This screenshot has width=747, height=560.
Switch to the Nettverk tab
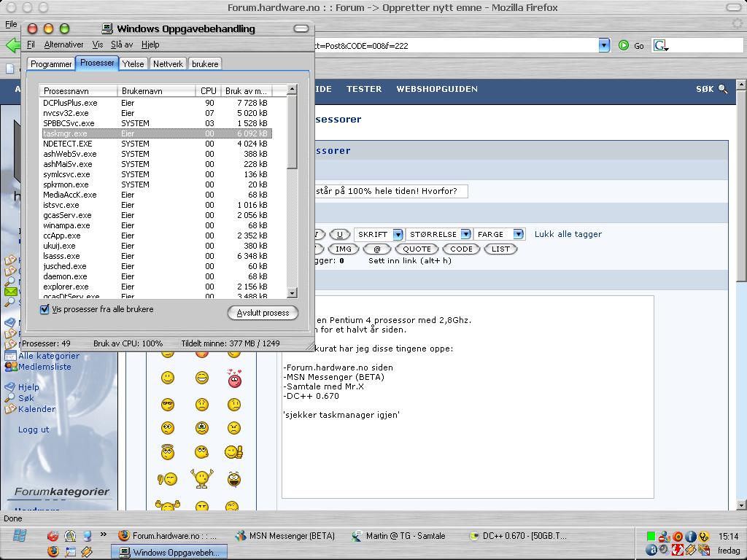pyautogui.click(x=168, y=64)
